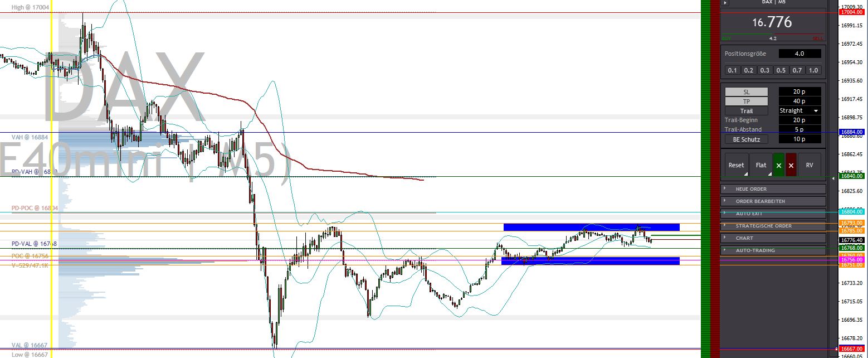Select position size preset 0.5
The image size is (868, 358).
coord(781,70)
